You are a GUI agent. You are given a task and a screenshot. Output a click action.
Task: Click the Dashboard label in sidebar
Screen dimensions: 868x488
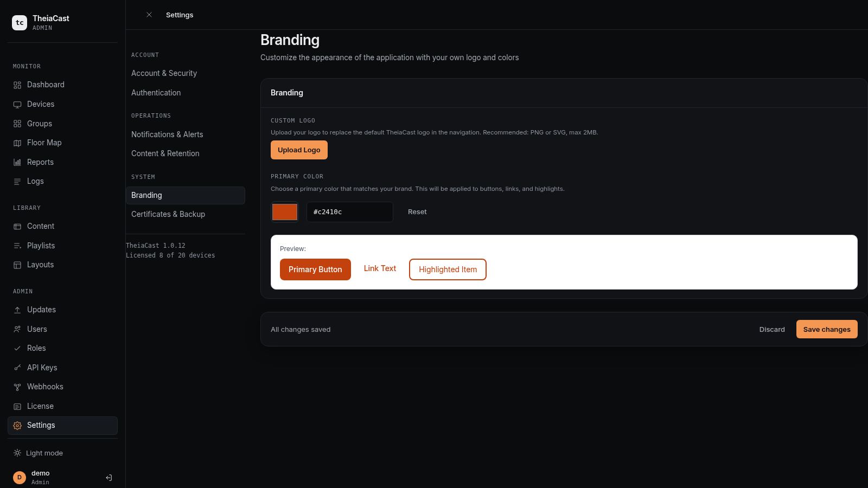pos(46,85)
